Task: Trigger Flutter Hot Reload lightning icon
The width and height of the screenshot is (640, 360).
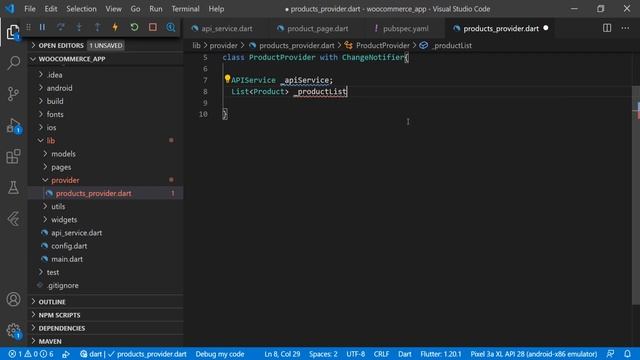Action: point(116,27)
